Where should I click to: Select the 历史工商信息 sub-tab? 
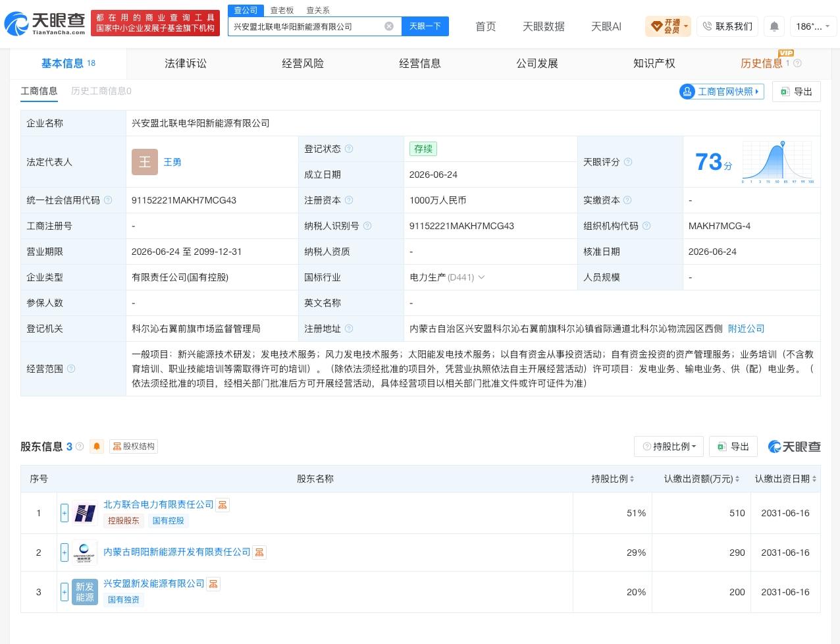101,91
